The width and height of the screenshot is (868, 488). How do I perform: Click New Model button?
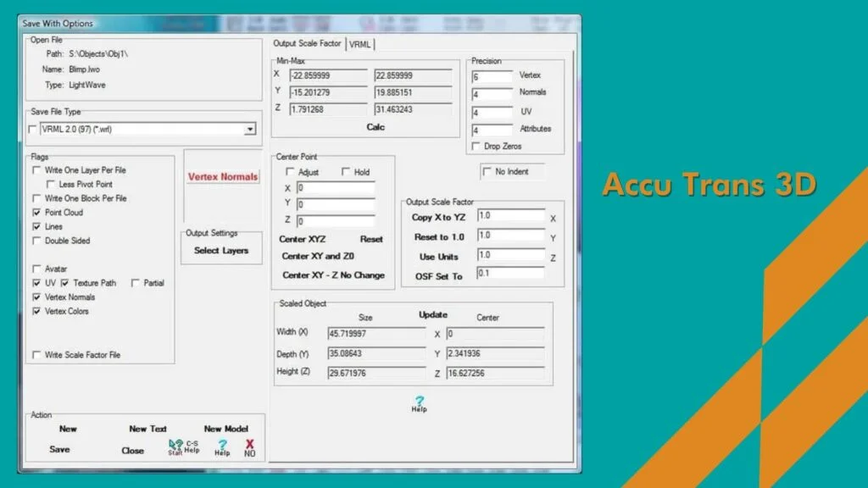coord(225,429)
